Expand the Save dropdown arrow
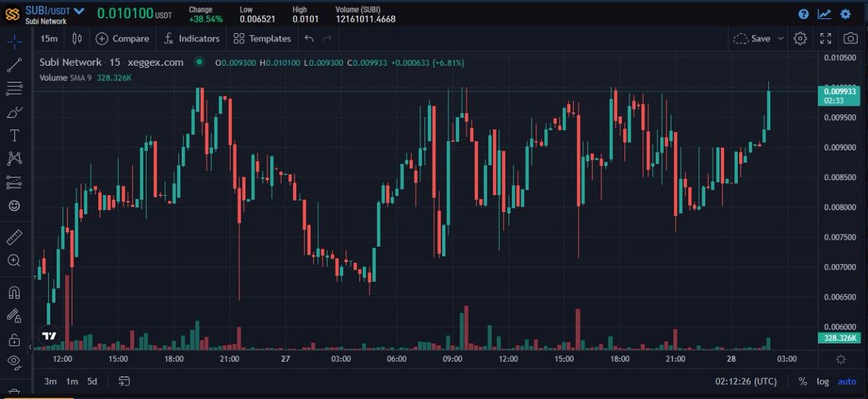 click(x=780, y=38)
